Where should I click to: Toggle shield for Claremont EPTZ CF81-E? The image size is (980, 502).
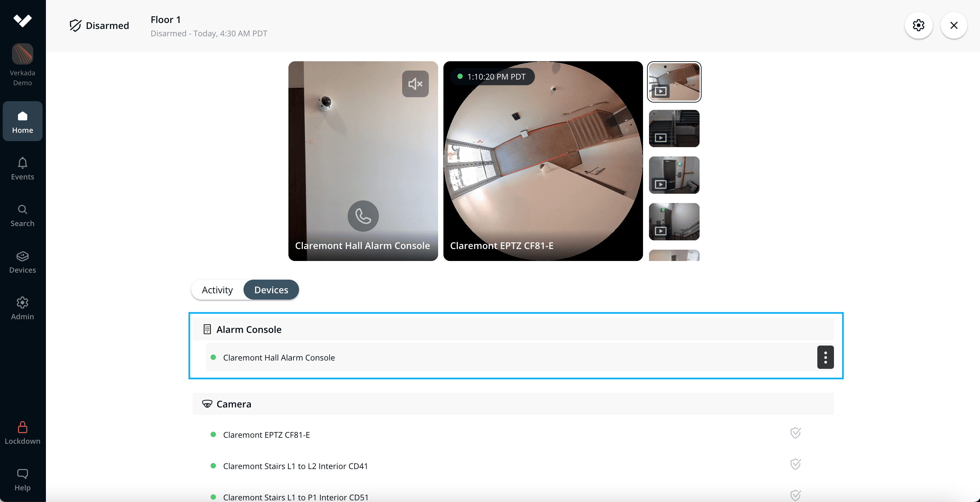795,433
